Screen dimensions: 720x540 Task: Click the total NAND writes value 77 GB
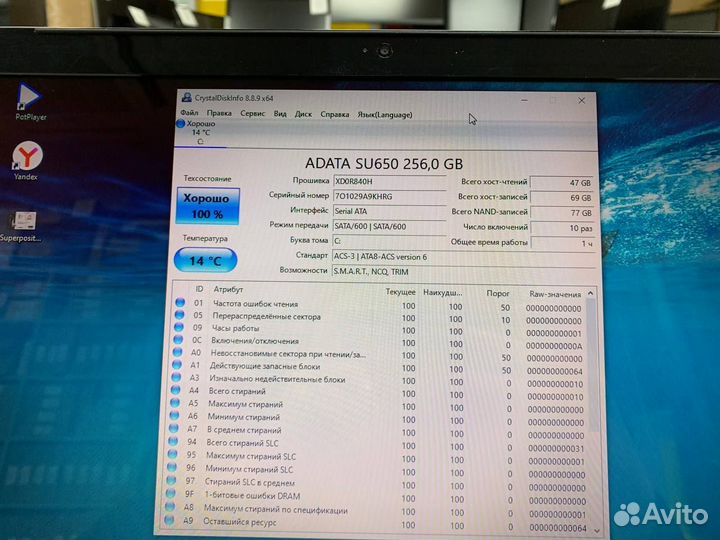[x=562, y=213]
